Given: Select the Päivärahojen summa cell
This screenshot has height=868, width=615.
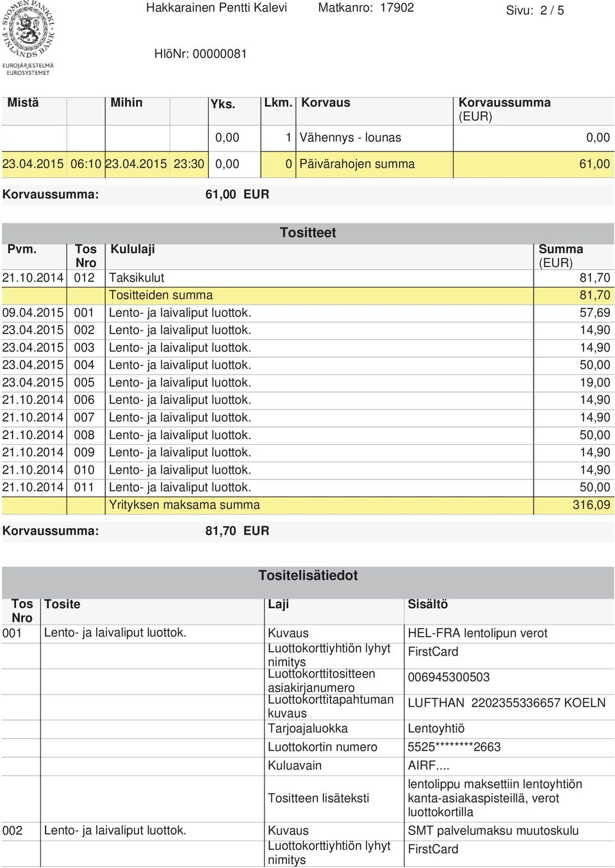Looking at the screenshot, I should point(357,164).
